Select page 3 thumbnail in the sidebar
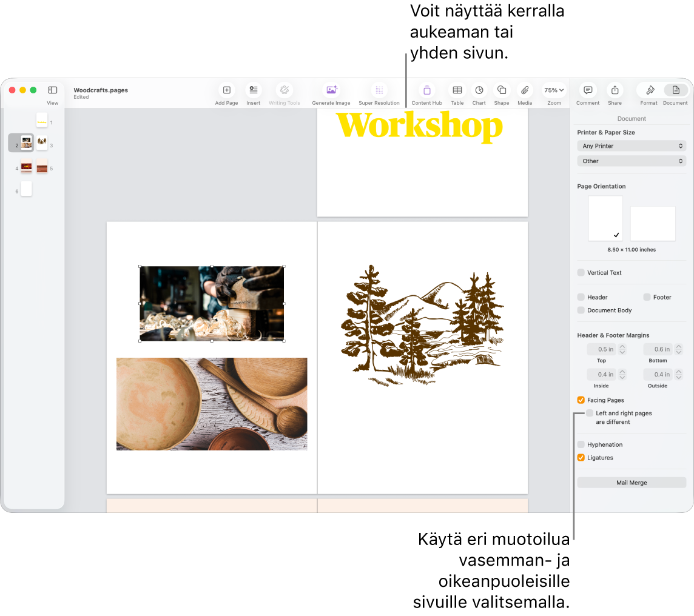The height and width of the screenshot is (616, 694). click(x=42, y=142)
